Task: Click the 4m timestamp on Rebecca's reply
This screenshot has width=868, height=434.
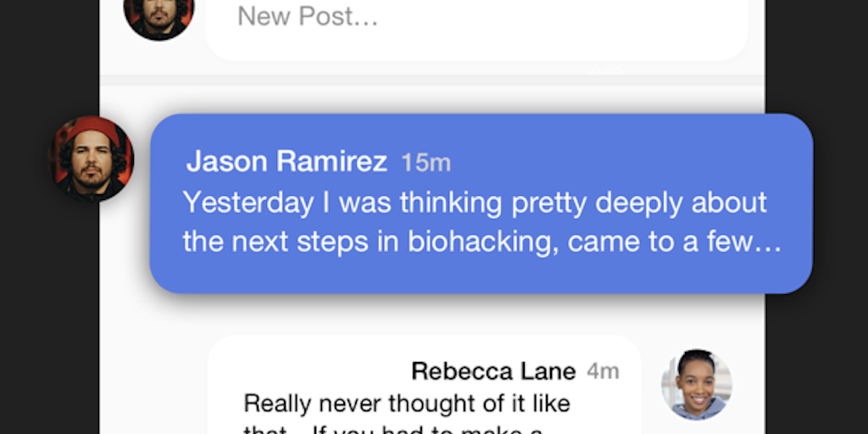Action: (x=604, y=370)
